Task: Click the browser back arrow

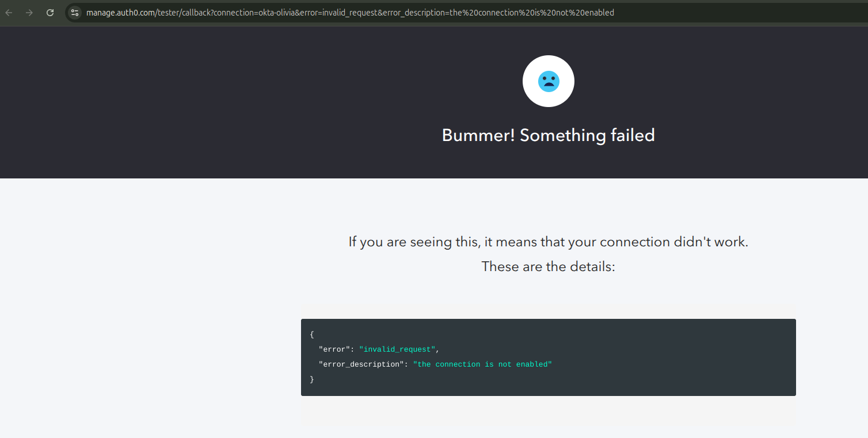Action: coord(9,12)
